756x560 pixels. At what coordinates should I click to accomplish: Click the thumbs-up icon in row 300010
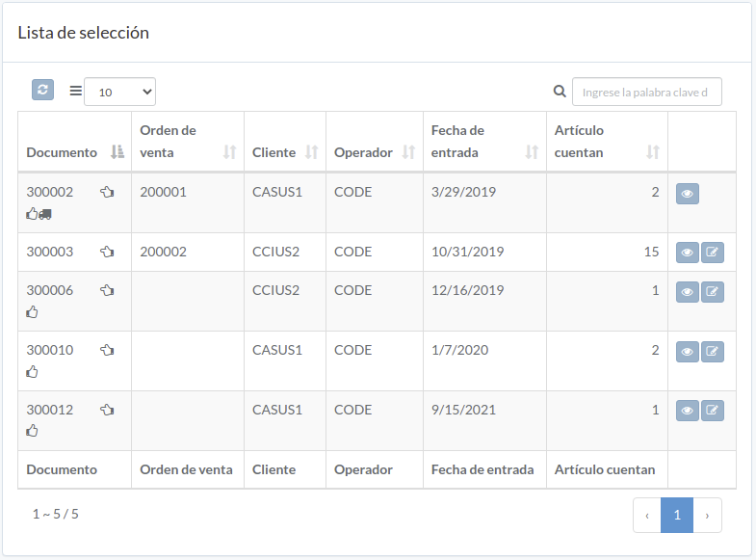pyautogui.click(x=32, y=372)
